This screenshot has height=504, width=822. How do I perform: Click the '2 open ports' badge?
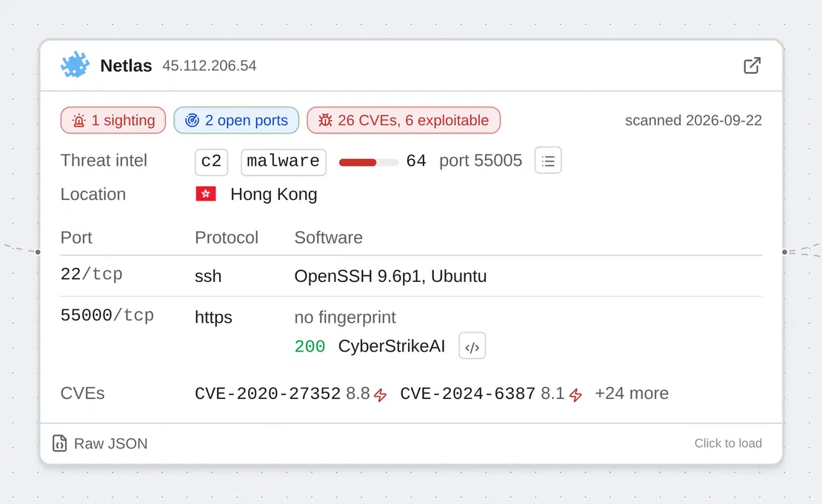236,120
